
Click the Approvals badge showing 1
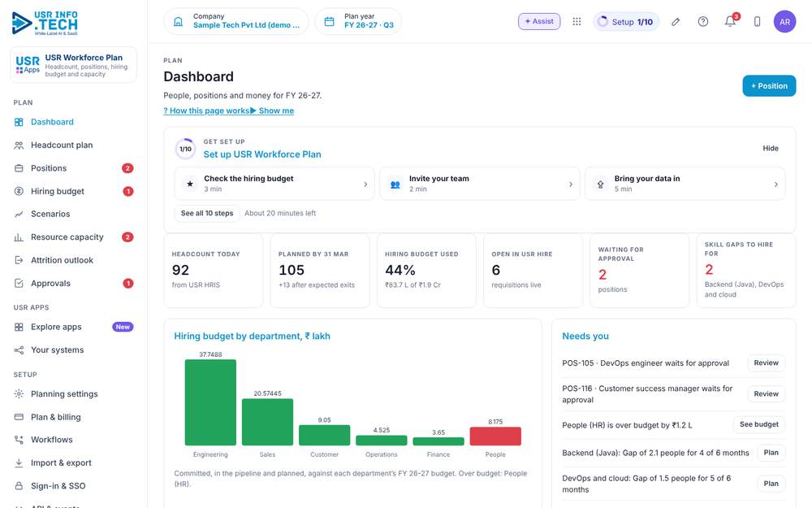click(128, 283)
